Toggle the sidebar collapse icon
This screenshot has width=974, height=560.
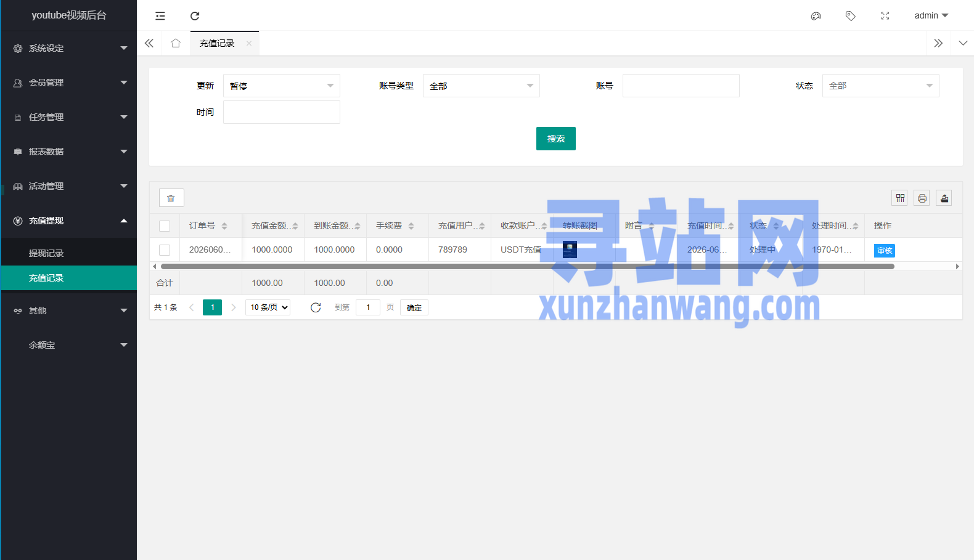[x=160, y=16]
